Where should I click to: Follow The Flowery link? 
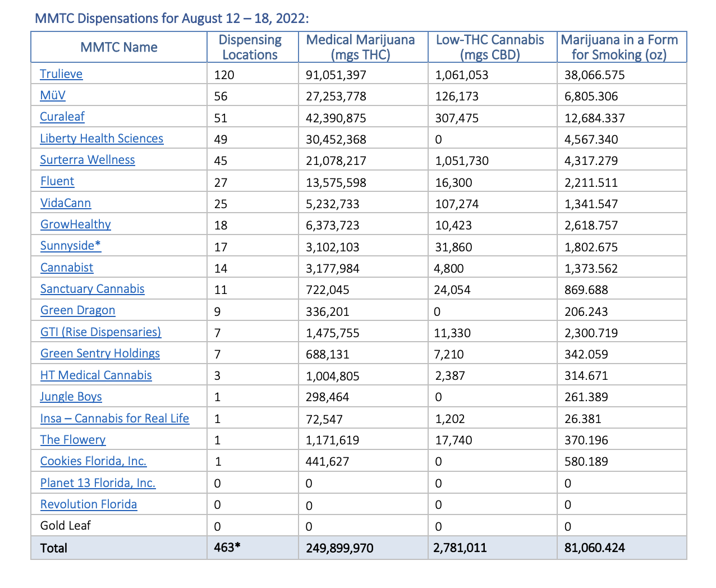[x=73, y=440]
